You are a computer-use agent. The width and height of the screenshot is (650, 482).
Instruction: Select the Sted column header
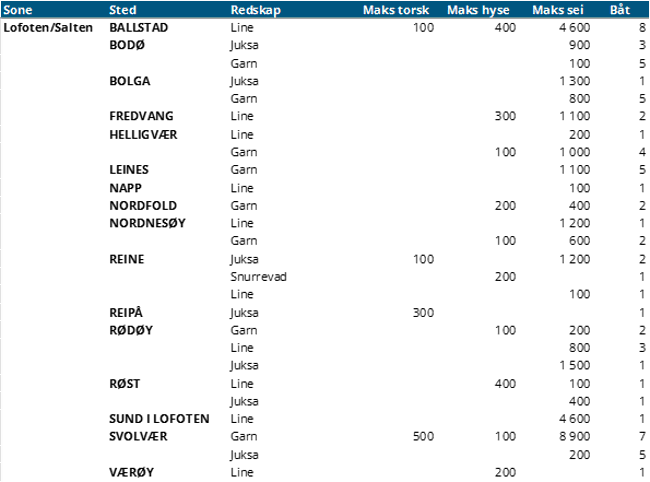click(x=123, y=10)
